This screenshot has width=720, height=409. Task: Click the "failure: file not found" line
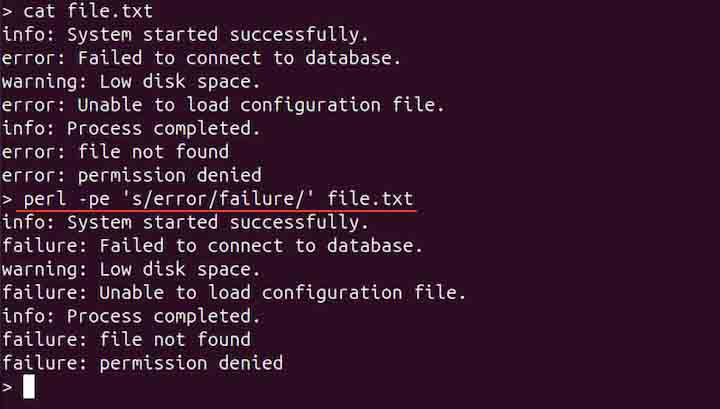click(126, 340)
